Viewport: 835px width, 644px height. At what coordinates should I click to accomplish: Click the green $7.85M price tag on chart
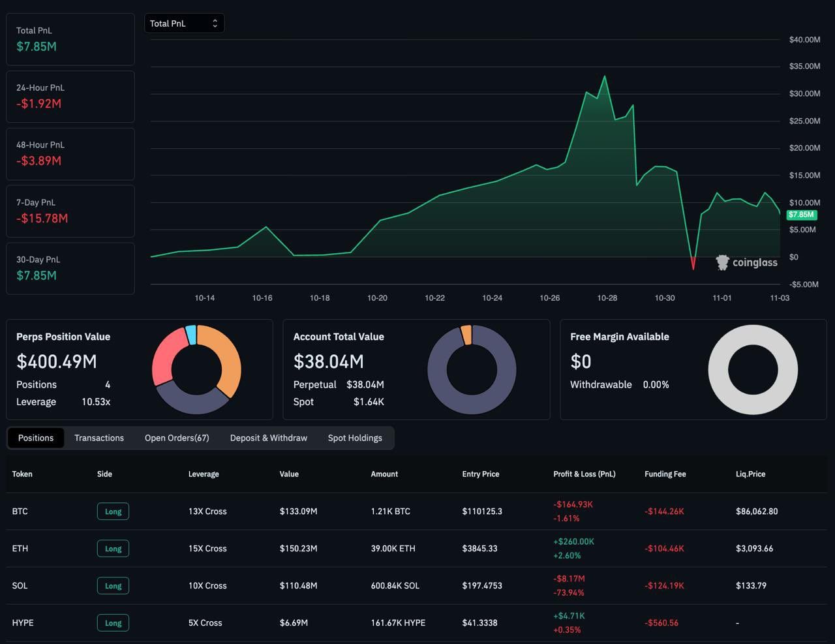tap(801, 214)
